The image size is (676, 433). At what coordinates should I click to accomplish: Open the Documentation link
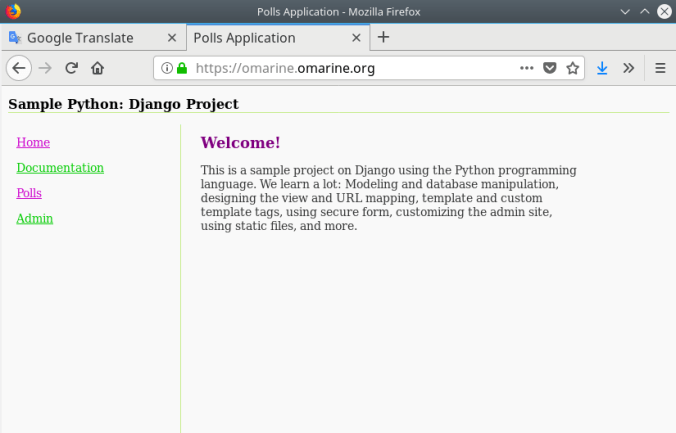[60, 168]
